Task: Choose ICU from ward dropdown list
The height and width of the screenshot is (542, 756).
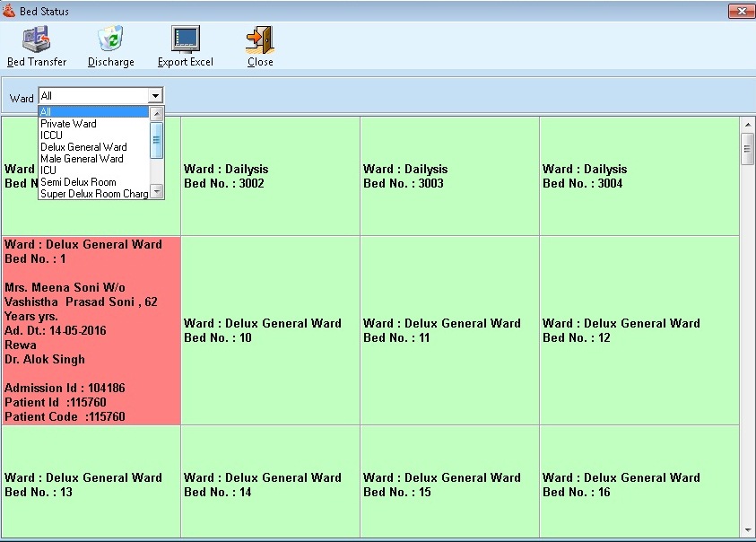Action: tap(48, 170)
